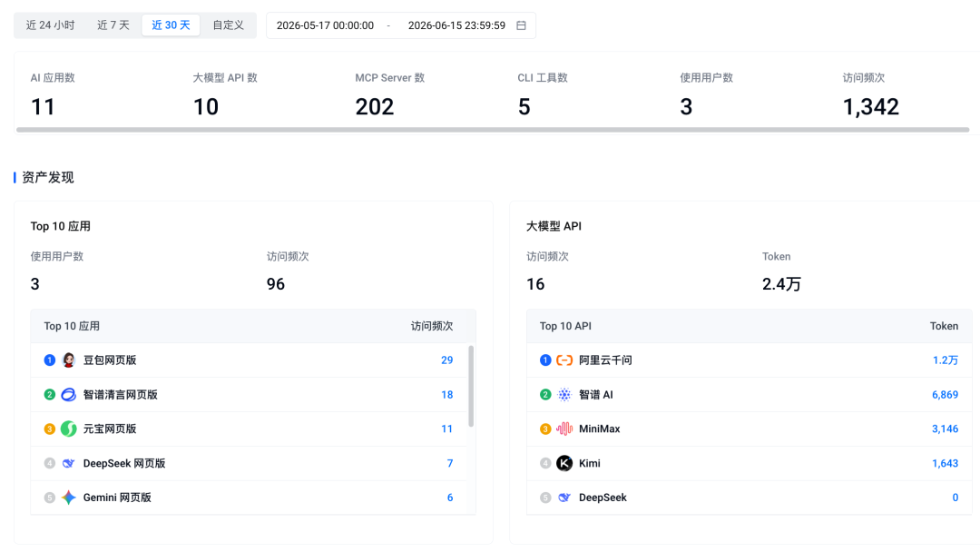The width and height of the screenshot is (980, 552).
Task: Open DeepSeek API token count 0
Action: 955,498
